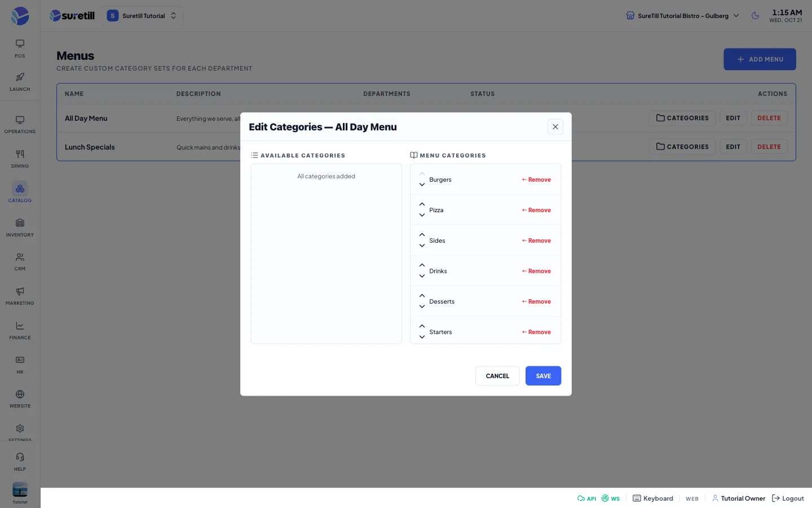The width and height of the screenshot is (812, 508).
Task: Log out via the Logout link
Action: point(788,498)
